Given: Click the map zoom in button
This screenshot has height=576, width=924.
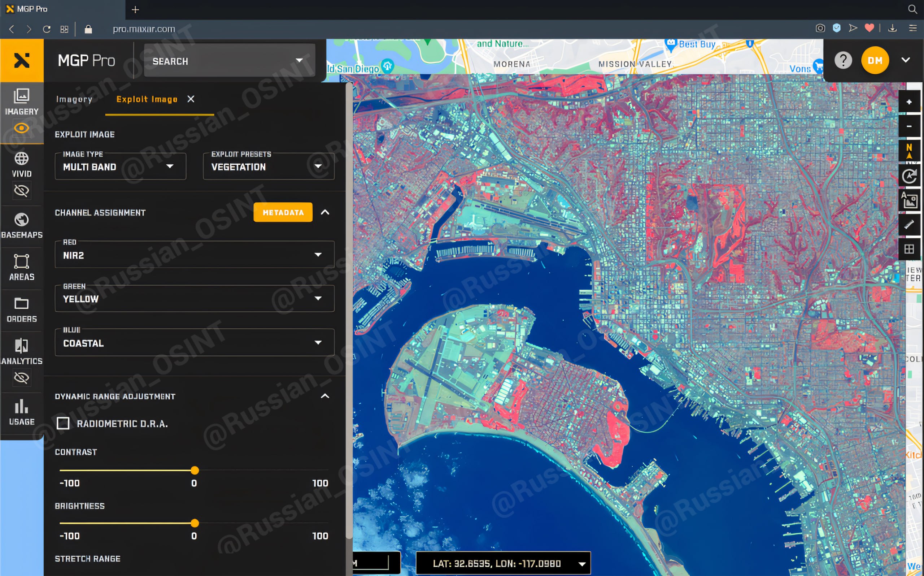Looking at the screenshot, I should 909,102.
